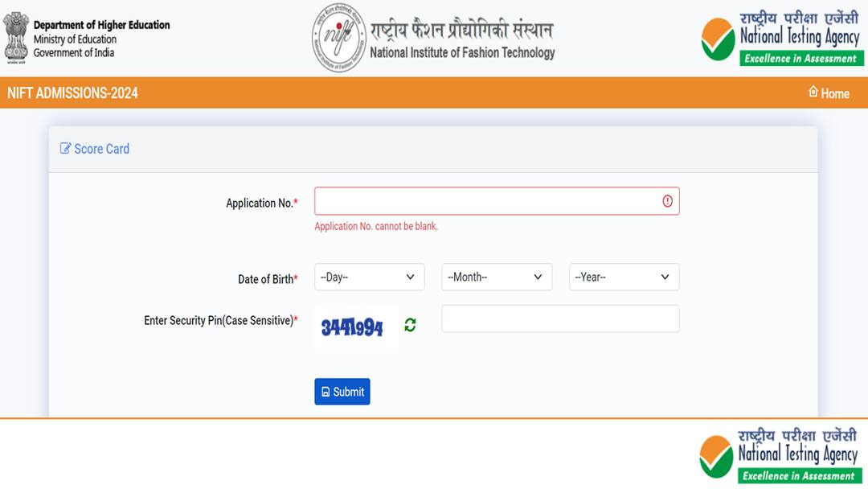
Task: Click the NIFT circular logo
Action: coord(339,38)
